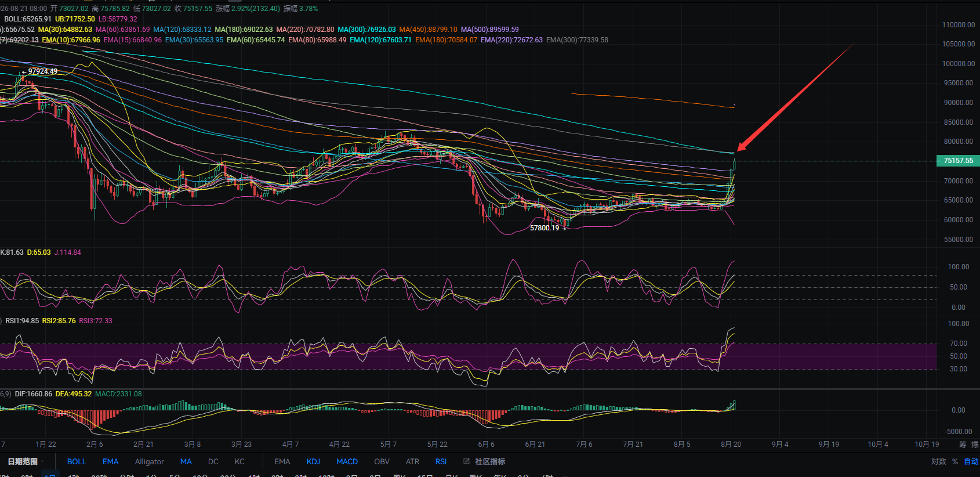
Task: Enable the KC channel indicator
Action: coord(239,461)
